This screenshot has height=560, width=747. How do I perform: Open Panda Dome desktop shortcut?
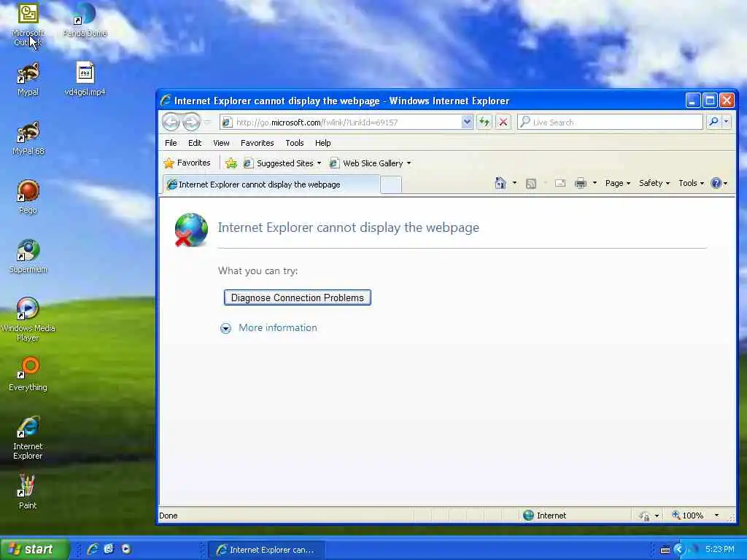pyautogui.click(x=85, y=20)
